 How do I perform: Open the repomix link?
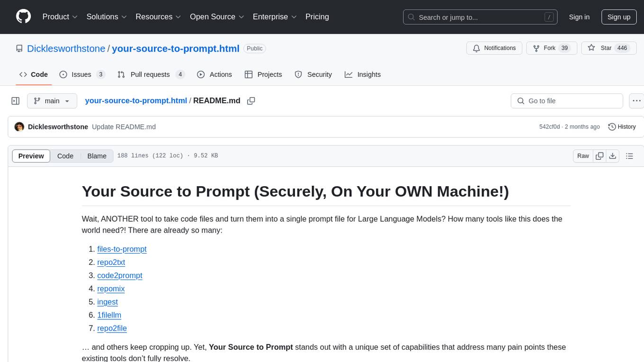click(x=111, y=289)
